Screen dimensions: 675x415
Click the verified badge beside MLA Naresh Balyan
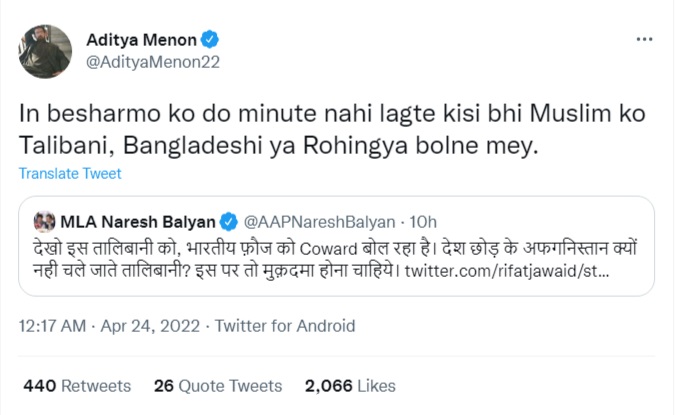coord(229,220)
